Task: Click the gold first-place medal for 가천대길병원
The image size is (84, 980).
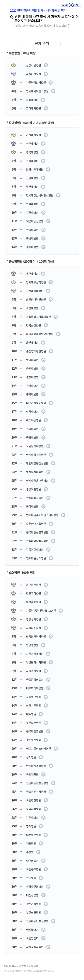Action: pyautogui.click(x=14, y=135)
